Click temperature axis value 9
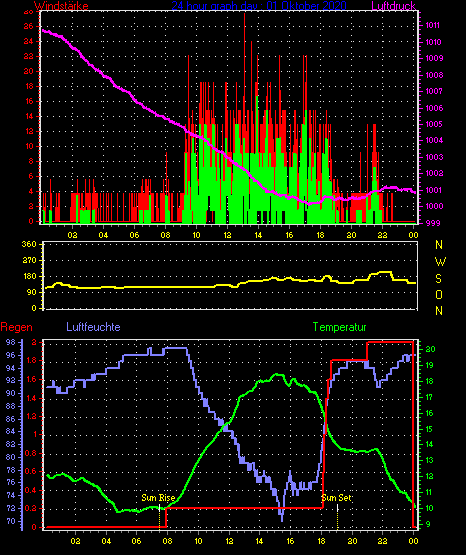The width and height of the screenshot is (466, 555). coord(428,524)
